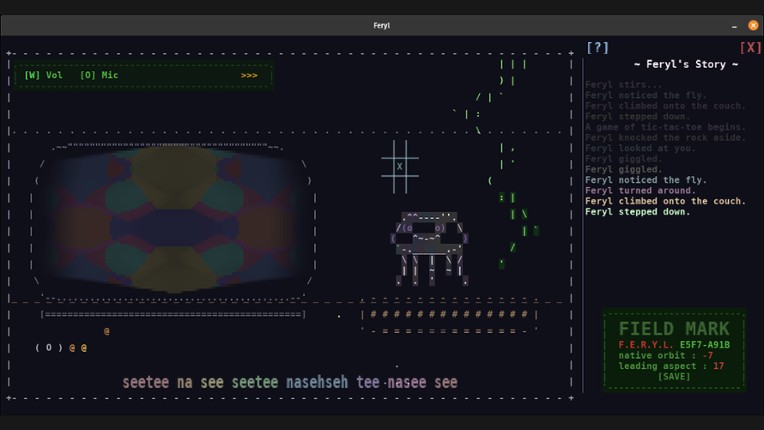Click the lone orange @ above the floor
This screenshot has width=764, height=430.
click(106, 331)
